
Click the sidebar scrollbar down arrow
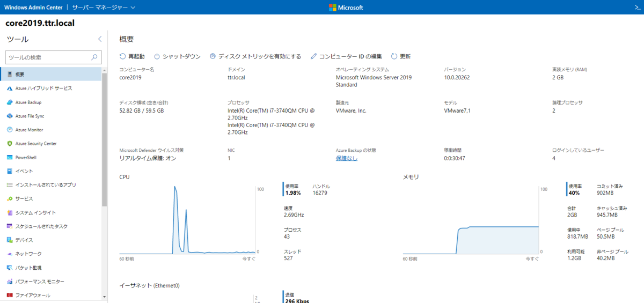[104, 296]
